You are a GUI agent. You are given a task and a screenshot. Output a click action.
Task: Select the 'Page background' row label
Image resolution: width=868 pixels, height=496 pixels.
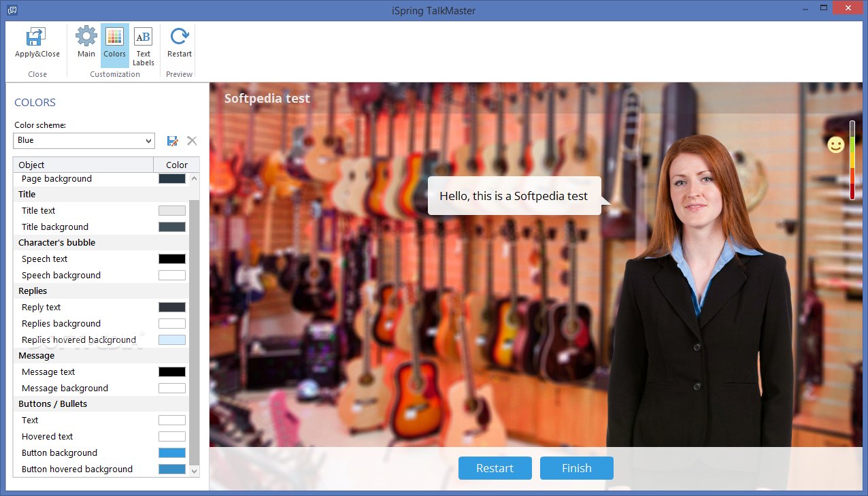pos(56,178)
